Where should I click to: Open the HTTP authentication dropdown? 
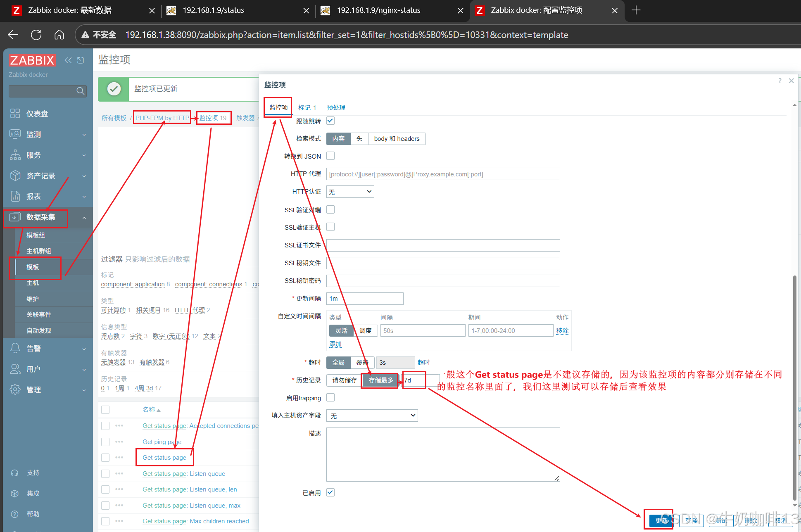(350, 192)
